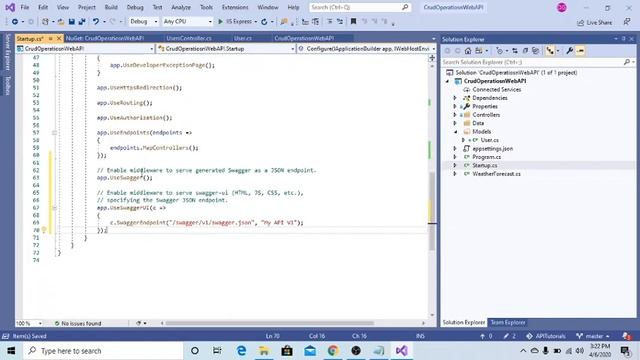Expand the Data folder

455,123
